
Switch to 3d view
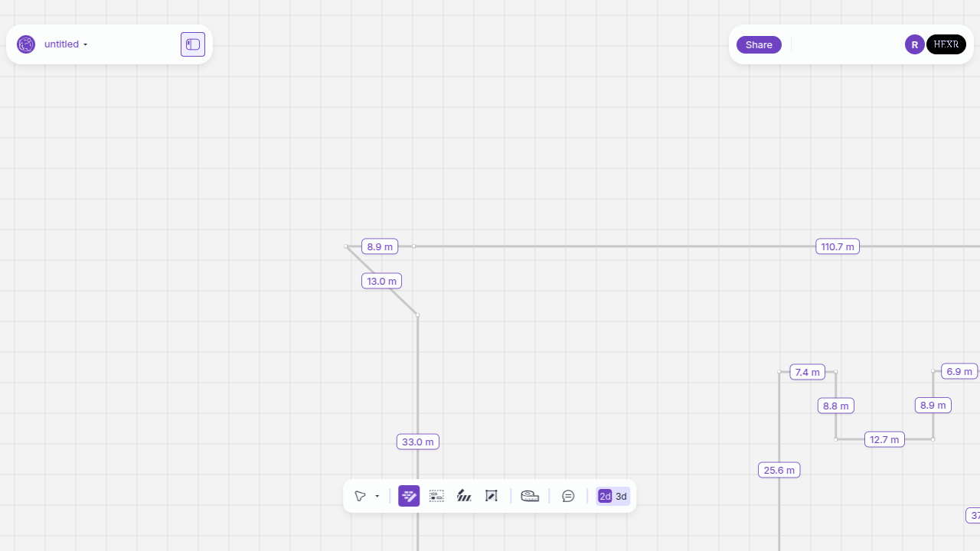point(622,497)
